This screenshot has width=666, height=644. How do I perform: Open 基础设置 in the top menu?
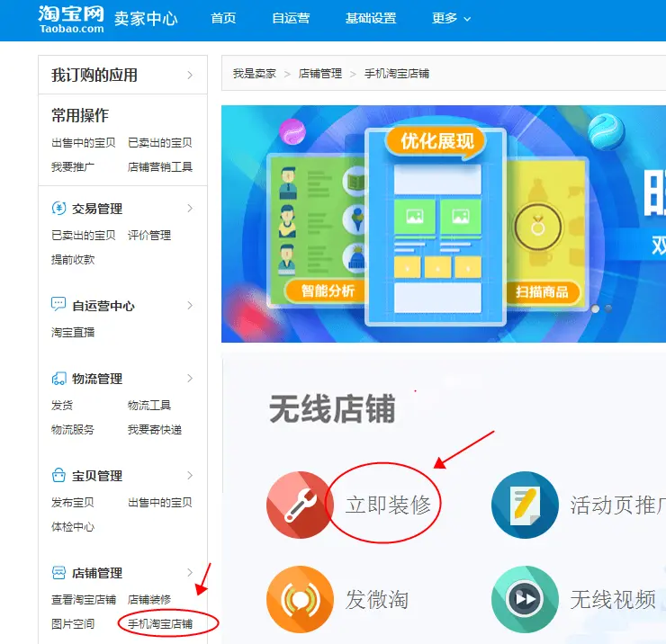coord(371,18)
